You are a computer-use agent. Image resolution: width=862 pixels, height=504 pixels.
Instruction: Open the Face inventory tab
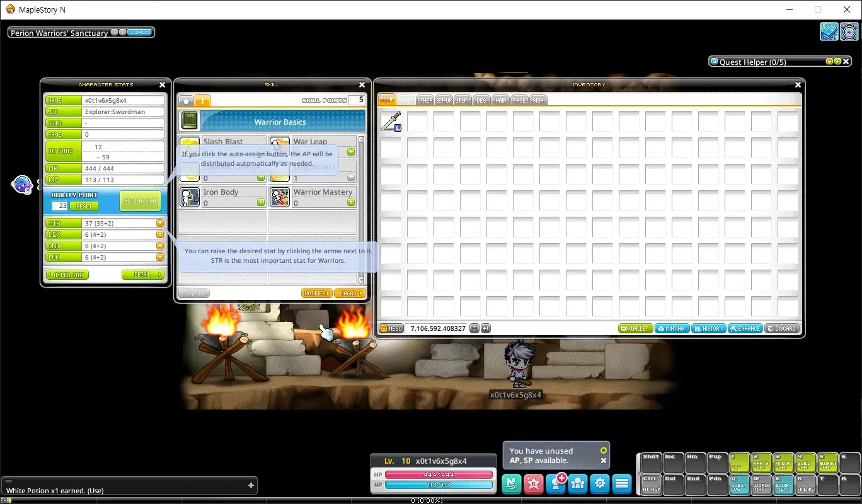tap(519, 100)
